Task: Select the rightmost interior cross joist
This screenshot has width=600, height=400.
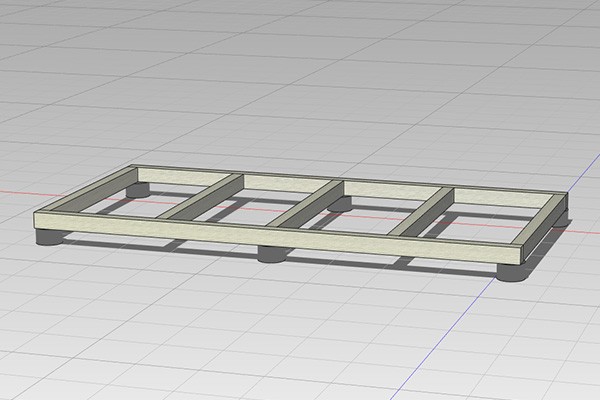Action: [x=421, y=214]
